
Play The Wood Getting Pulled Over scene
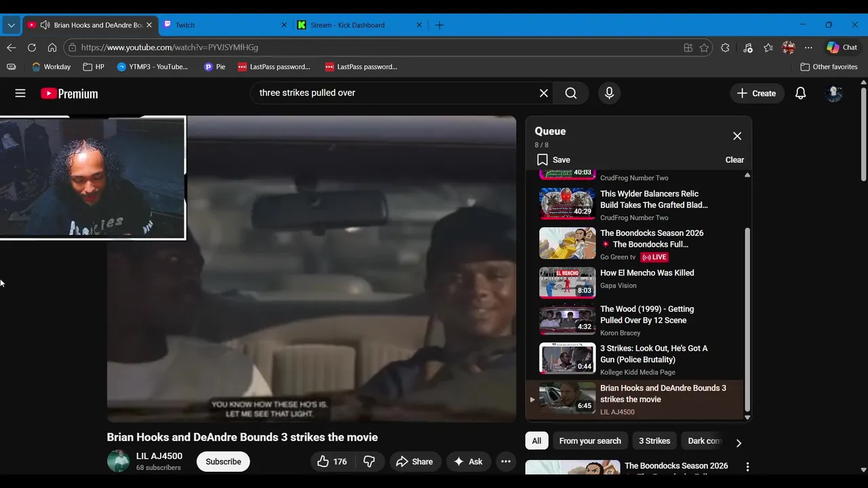point(634,320)
